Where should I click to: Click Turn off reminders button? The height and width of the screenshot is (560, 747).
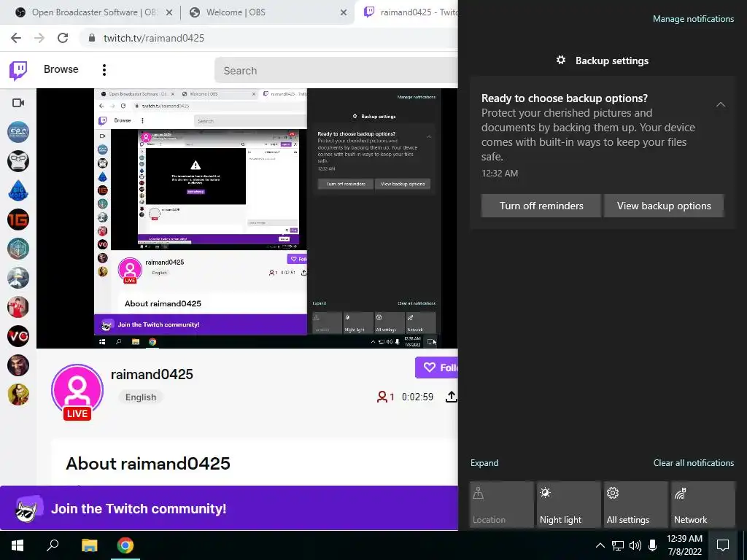(541, 206)
